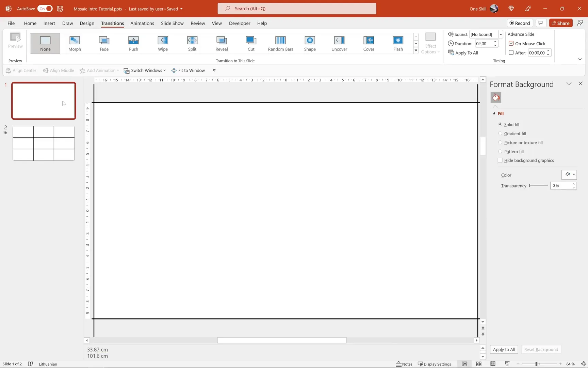The image size is (588, 368).
Task: Select the Morph transition
Action: [x=75, y=43]
